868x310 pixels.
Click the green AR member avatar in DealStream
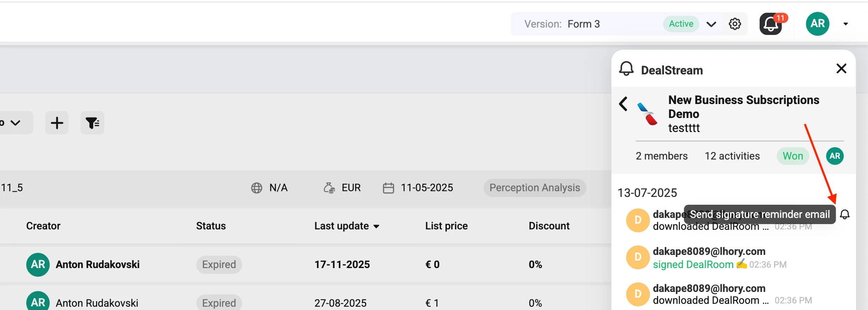(x=834, y=156)
